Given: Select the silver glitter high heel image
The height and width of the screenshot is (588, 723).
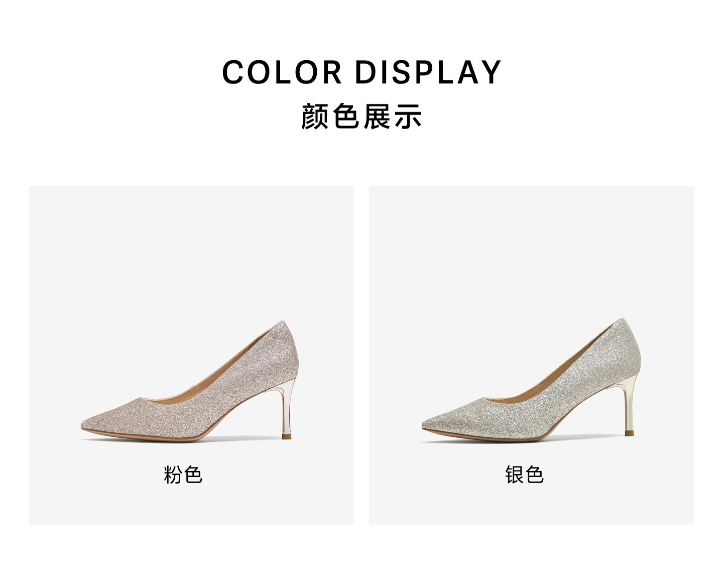Looking at the screenshot, I should pyautogui.click(x=531, y=381).
